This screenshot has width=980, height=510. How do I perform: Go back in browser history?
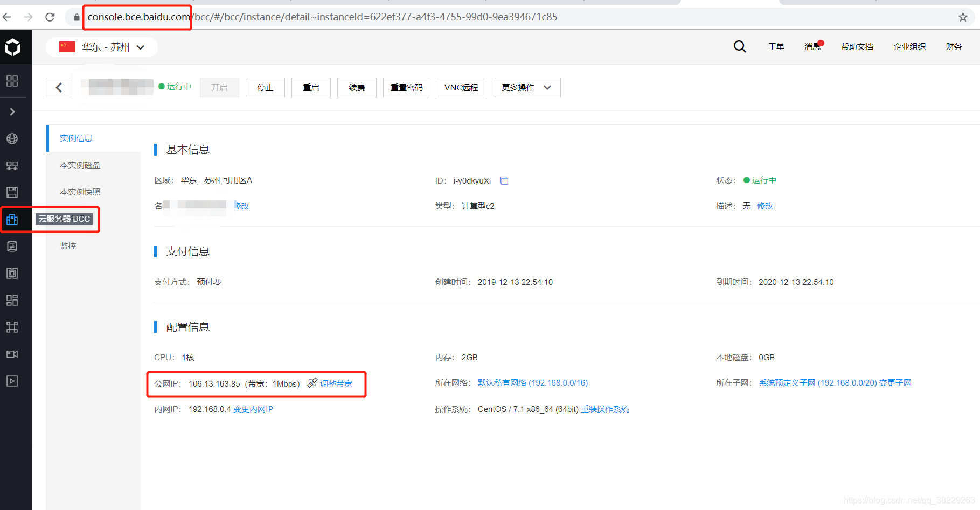pyautogui.click(x=7, y=17)
